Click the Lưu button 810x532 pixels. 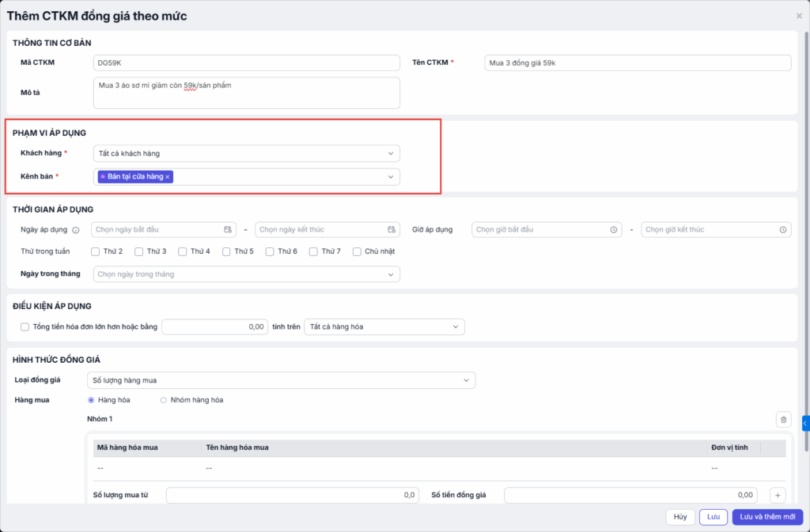tap(713, 516)
